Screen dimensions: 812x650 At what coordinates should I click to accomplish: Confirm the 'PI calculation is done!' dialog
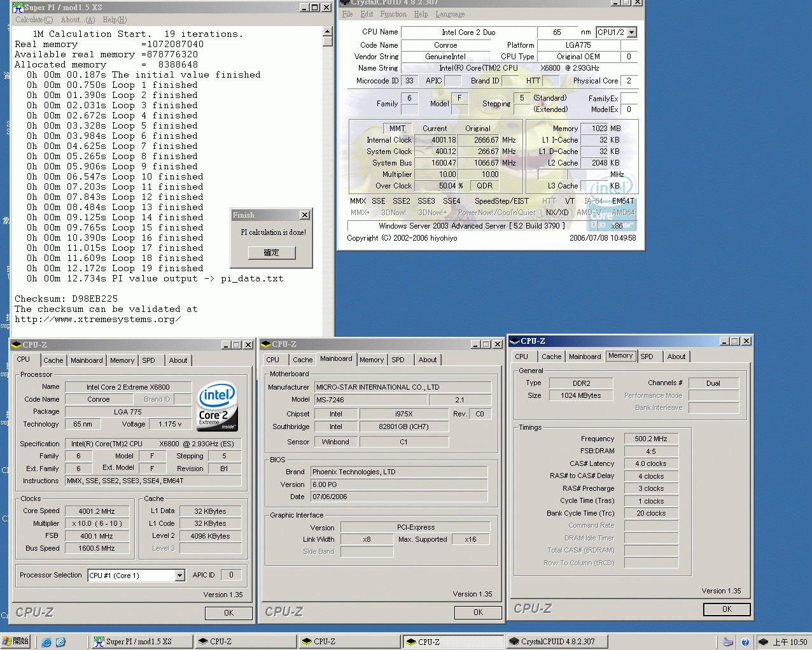click(x=272, y=253)
